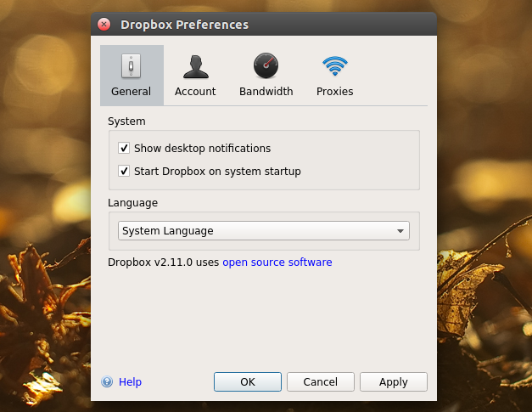Go to the Proxies tab label
The height and width of the screenshot is (412, 532).
click(335, 92)
